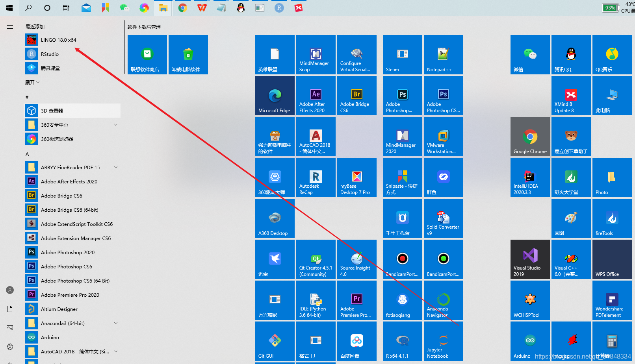The image size is (635, 364).
Task: Launch the VMware Workstation tile
Action: tap(444, 137)
